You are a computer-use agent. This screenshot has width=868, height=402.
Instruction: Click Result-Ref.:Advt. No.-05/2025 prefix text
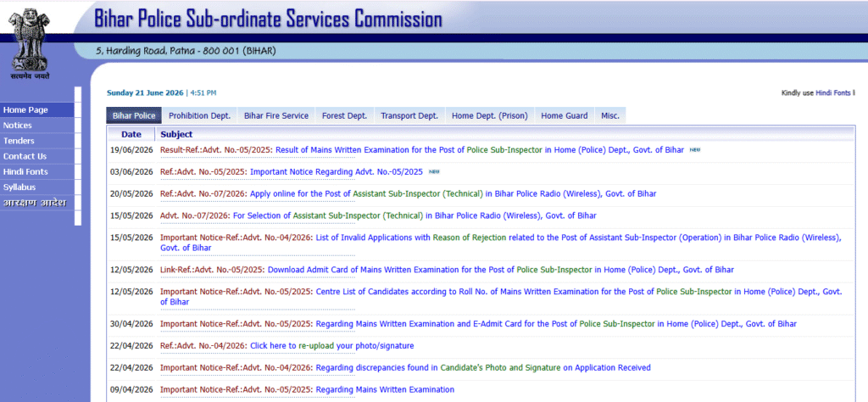coord(216,150)
